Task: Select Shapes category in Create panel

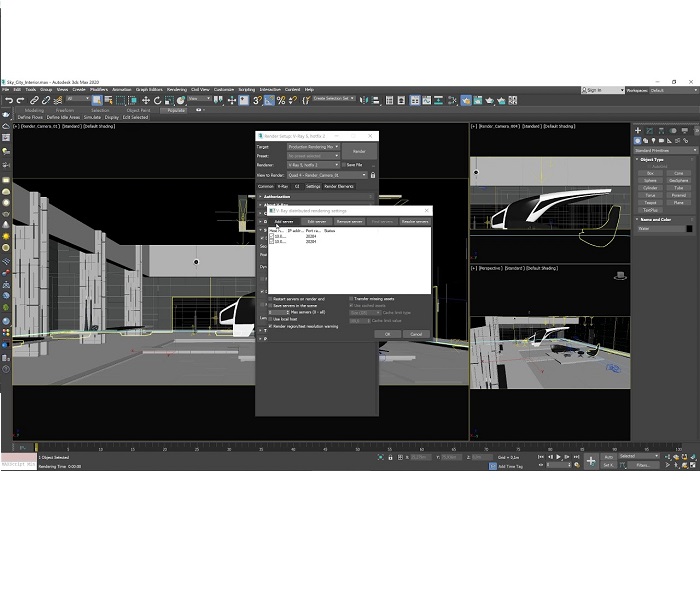Action: click(646, 141)
